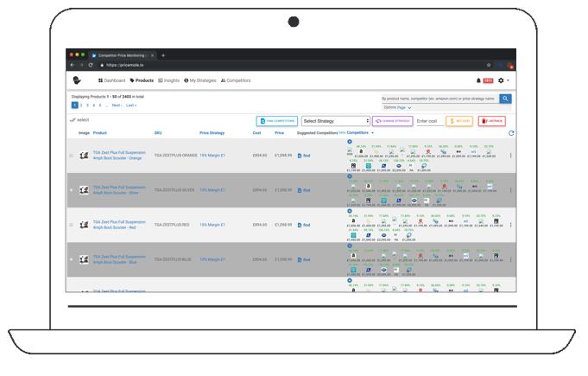Sort by the SKU column header

158,133
